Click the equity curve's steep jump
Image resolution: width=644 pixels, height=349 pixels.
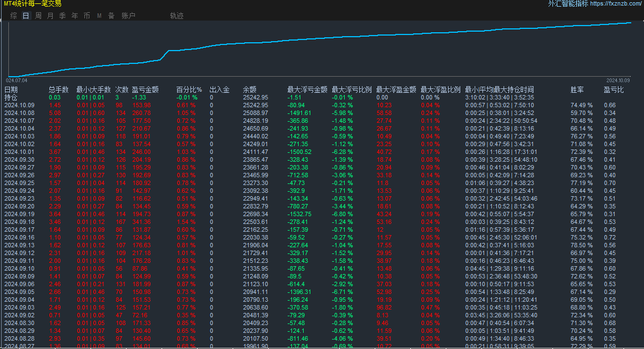[164, 55]
